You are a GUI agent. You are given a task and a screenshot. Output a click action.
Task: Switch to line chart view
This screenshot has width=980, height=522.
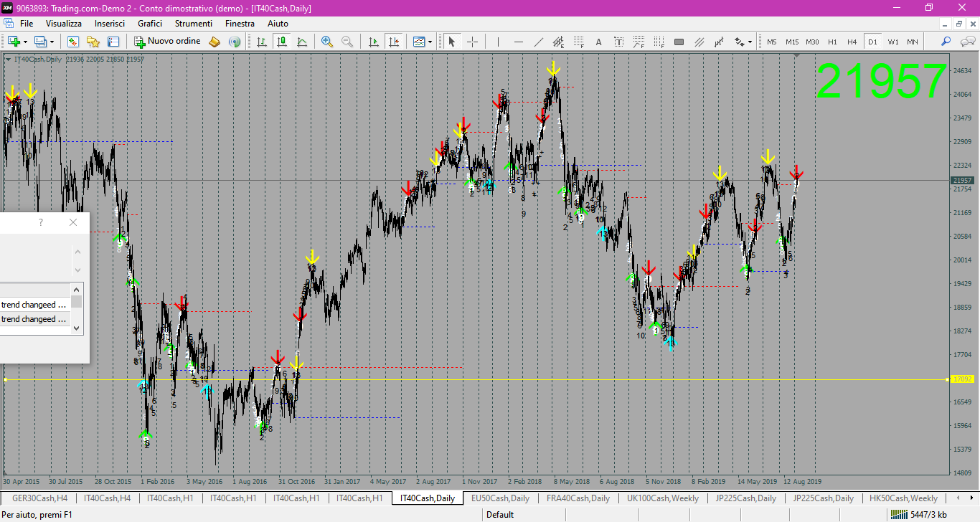(x=302, y=42)
